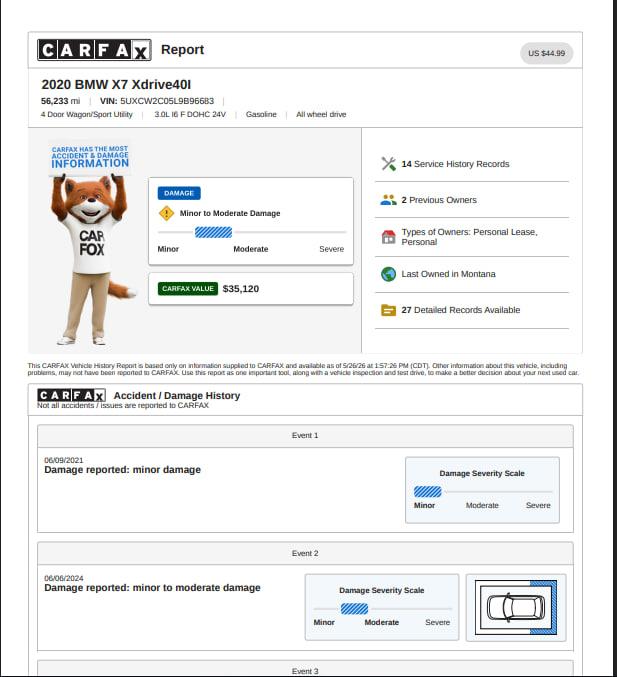Screen dimensions: 617x677
Task: Click the '2020 BMW X7 Xdrive40I' title
Action: (x=116, y=85)
